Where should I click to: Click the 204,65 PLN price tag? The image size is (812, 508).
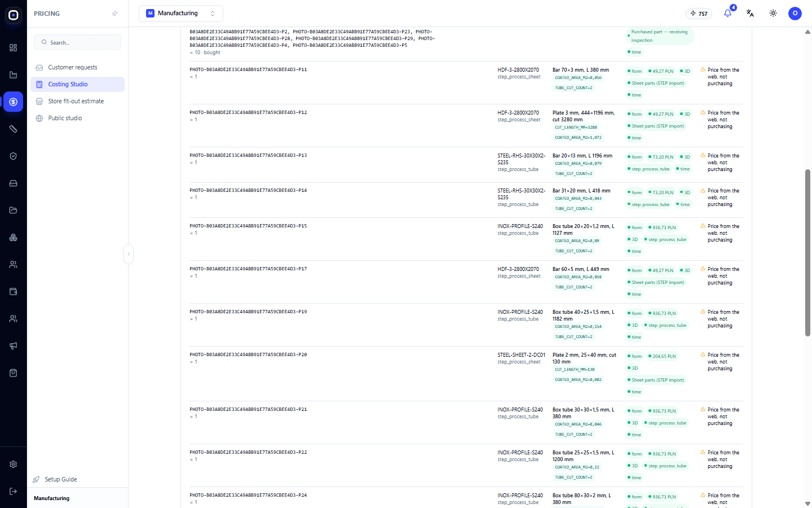tap(662, 357)
